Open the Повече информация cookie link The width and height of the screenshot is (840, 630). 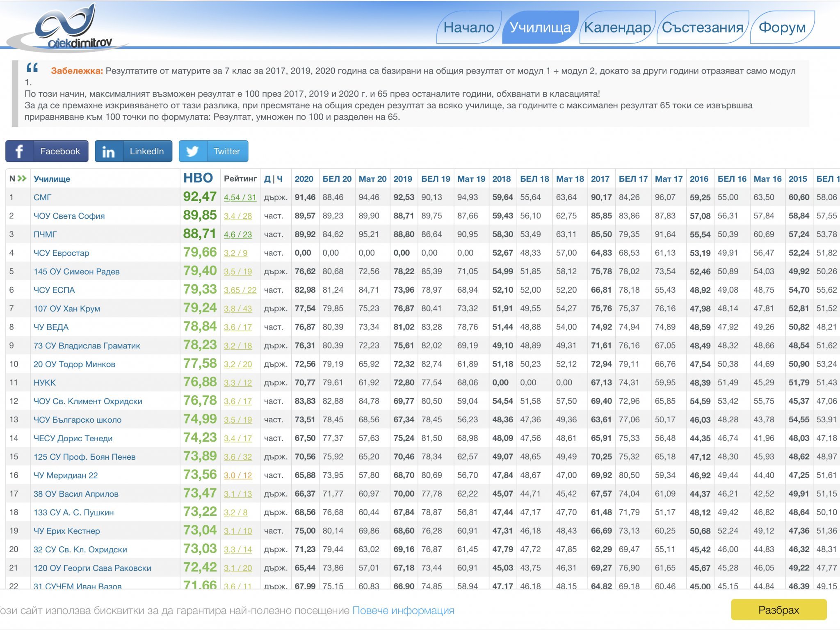click(403, 610)
